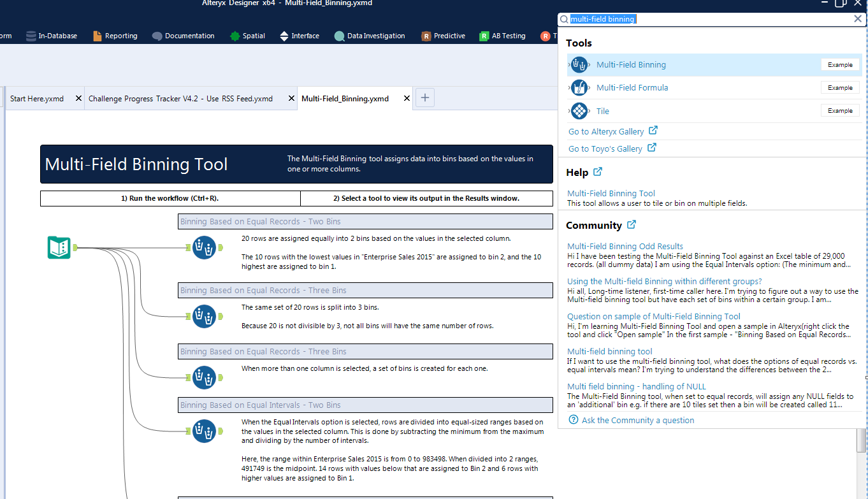Select the Multi-Field Binning tool under Two Bins section

[x=205, y=248]
